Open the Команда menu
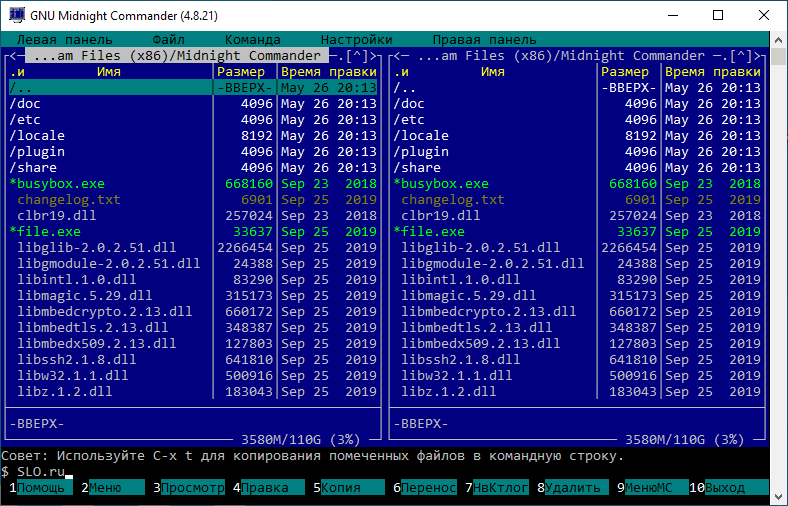 coord(253,40)
